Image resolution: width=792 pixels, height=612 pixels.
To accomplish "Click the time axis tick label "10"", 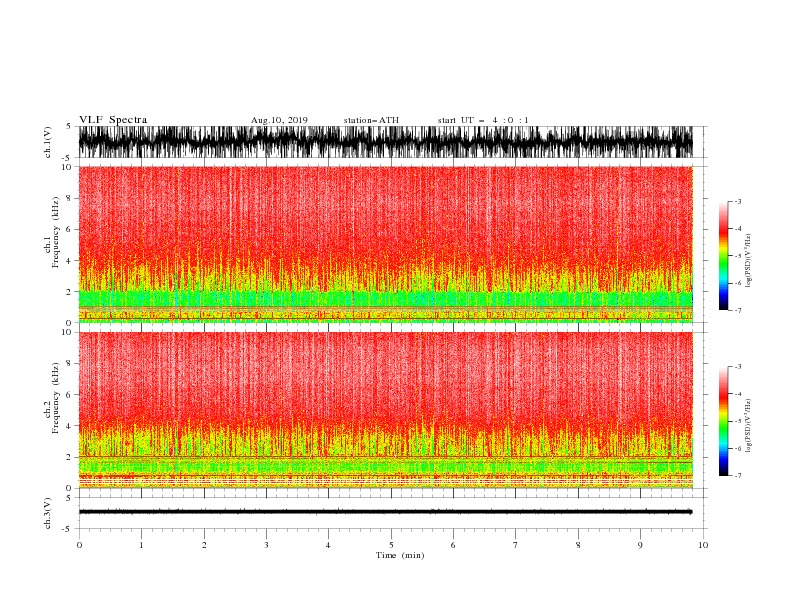I will (x=703, y=545).
